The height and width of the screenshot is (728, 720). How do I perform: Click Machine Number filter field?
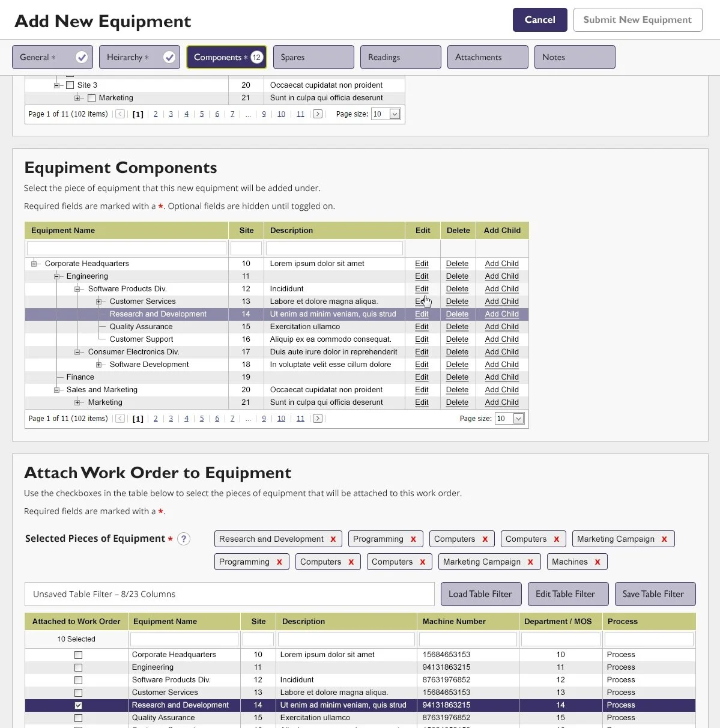pyautogui.click(x=468, y=639)
